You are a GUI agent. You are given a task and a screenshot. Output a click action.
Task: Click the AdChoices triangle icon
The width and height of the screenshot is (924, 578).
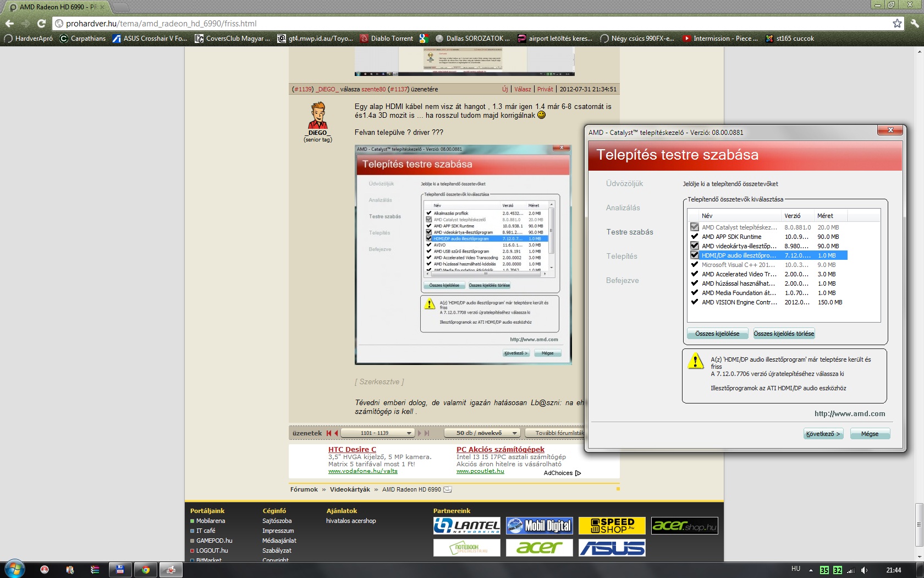click(578, 473)
